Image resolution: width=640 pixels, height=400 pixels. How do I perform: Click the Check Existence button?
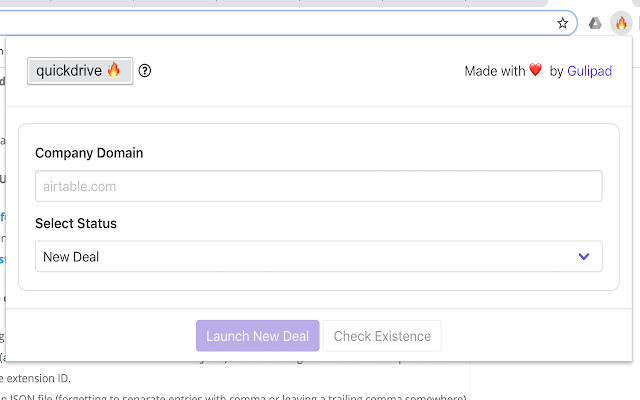click(x=382, y=336)
